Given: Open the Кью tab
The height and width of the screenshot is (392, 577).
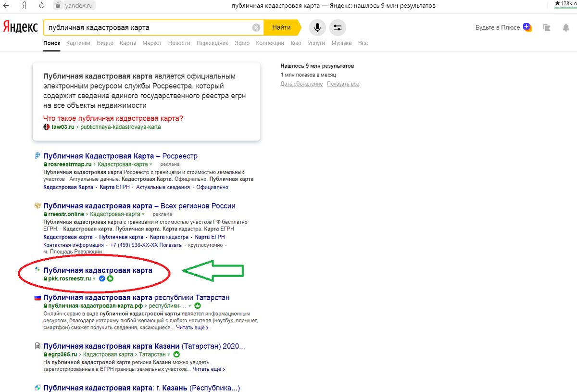Looking at the screenshot, I should [296, 43].
